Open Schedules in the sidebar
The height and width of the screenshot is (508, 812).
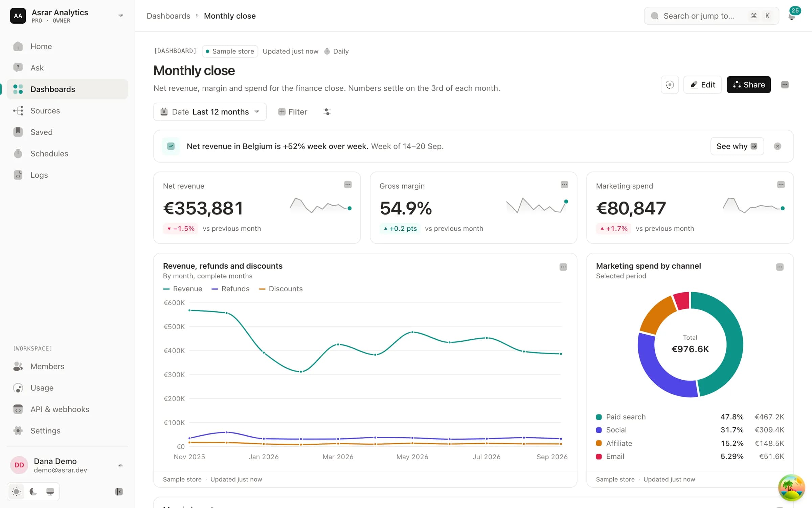point(67,154)
